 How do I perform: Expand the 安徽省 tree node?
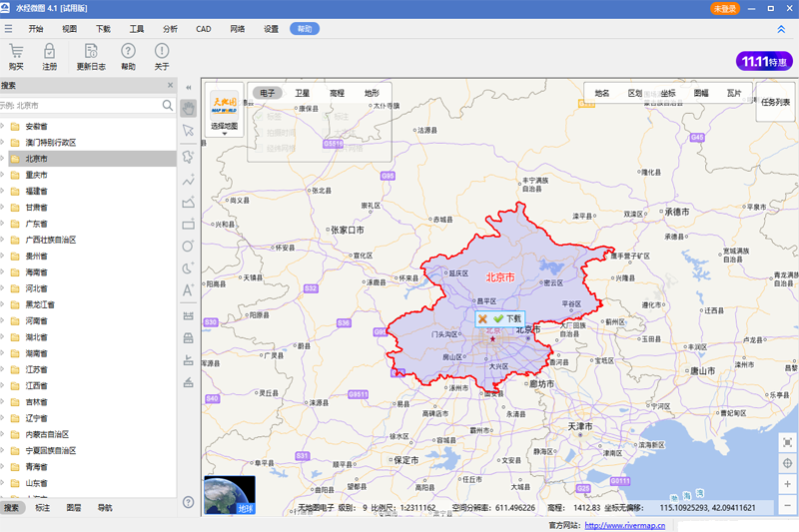click(x=4, y=127)
